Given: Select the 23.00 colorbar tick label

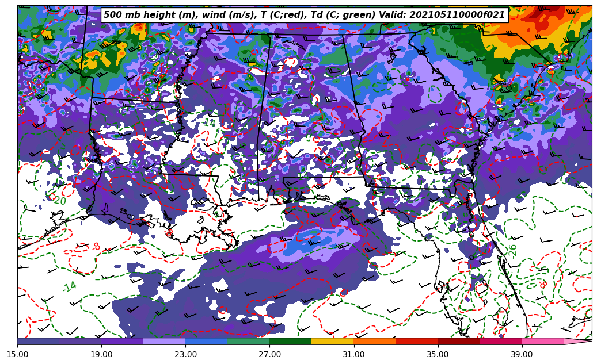Looking at the screenshot, I should click(185, 354).
